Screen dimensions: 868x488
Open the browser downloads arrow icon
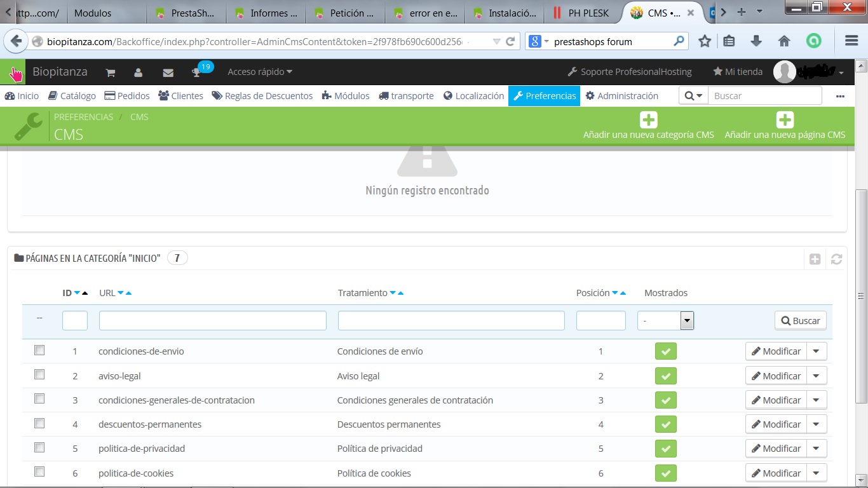pyautogui.click(x=756, y=41)
